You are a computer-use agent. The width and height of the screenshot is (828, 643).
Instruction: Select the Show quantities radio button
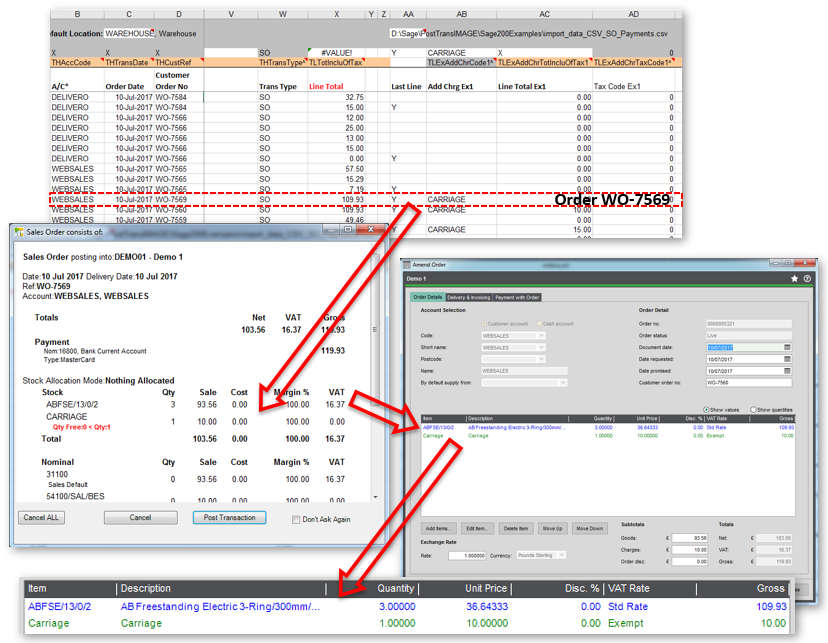tap(753, 409)
